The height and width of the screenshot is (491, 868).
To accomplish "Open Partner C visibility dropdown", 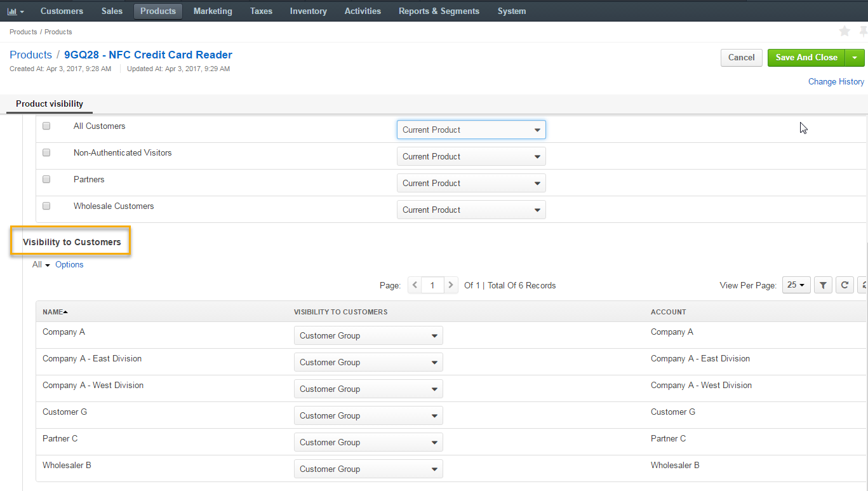I will pyautogui.click(x=368, y=442).
